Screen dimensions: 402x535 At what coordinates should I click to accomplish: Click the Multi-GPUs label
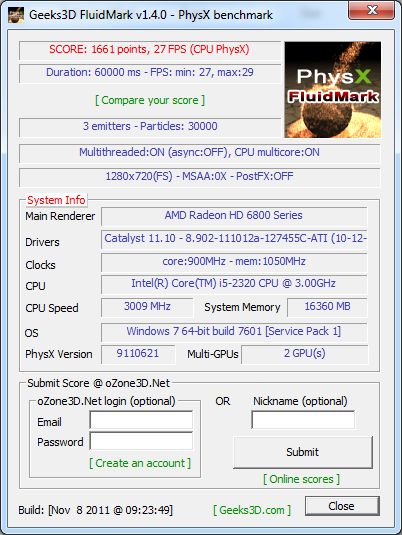[x=213, y=355]
